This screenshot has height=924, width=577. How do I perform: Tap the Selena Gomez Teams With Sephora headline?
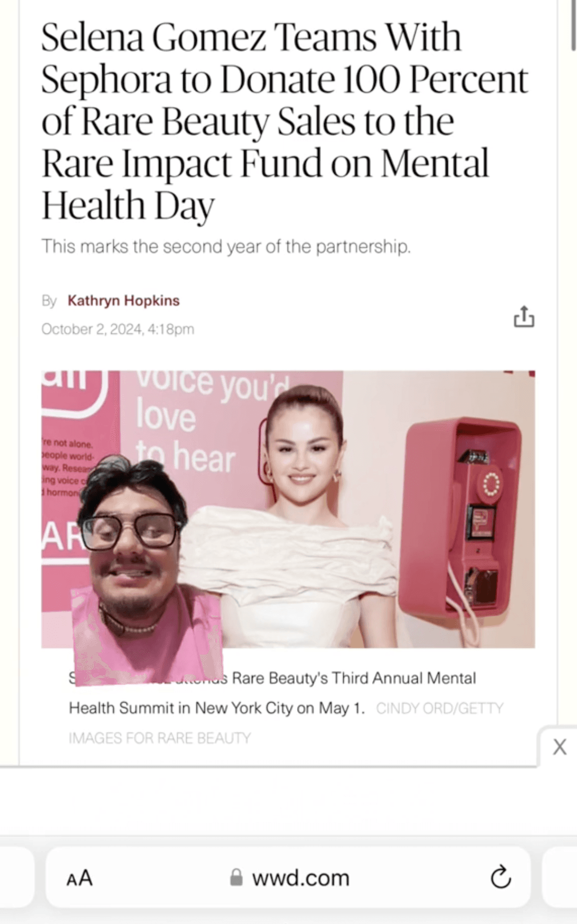coord(285,121)
